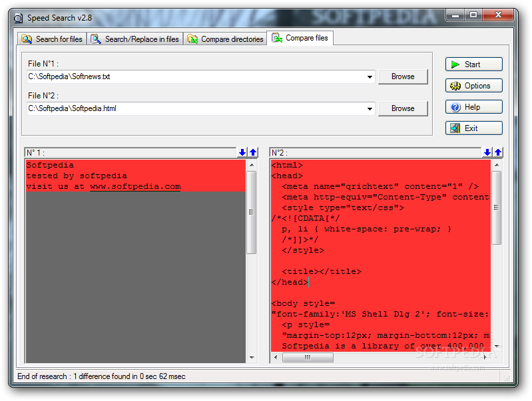Click the question mark icon on Help

point(455,107)
